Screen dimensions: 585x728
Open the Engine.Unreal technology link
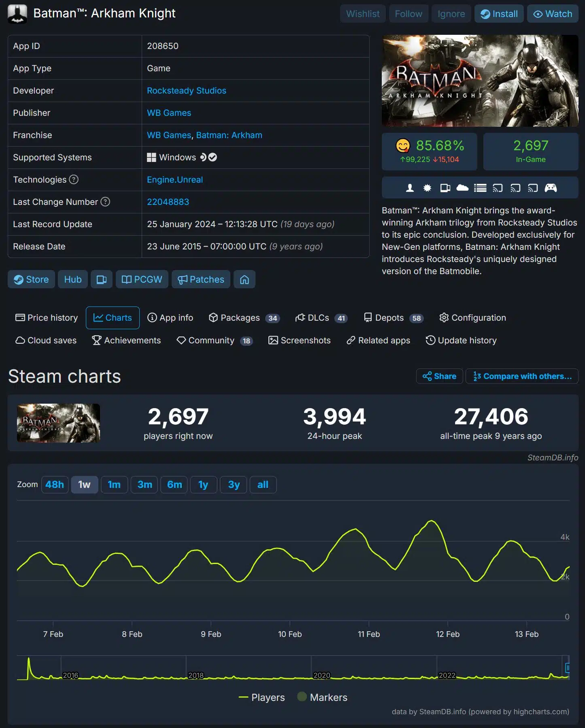pyautogui.click(x=175, y=180)
